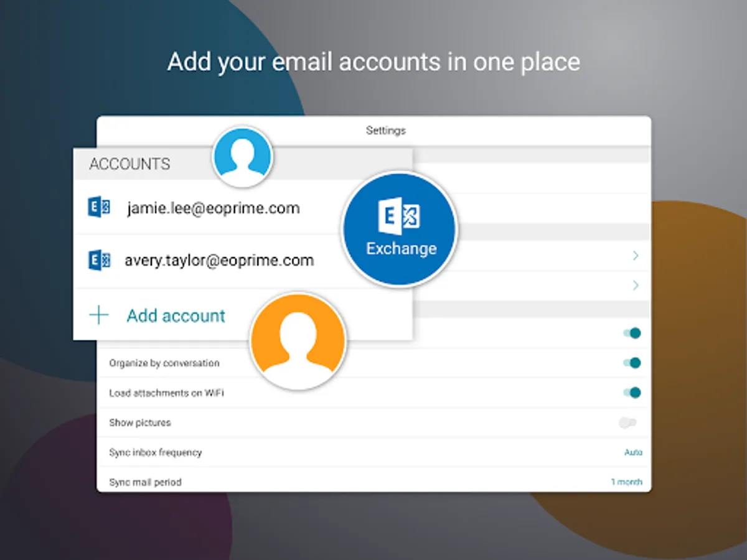Viewport: 747px width, 560px height.
Task: Open Sync inbox frequency Auto value
Action: (x=633, y=452)
